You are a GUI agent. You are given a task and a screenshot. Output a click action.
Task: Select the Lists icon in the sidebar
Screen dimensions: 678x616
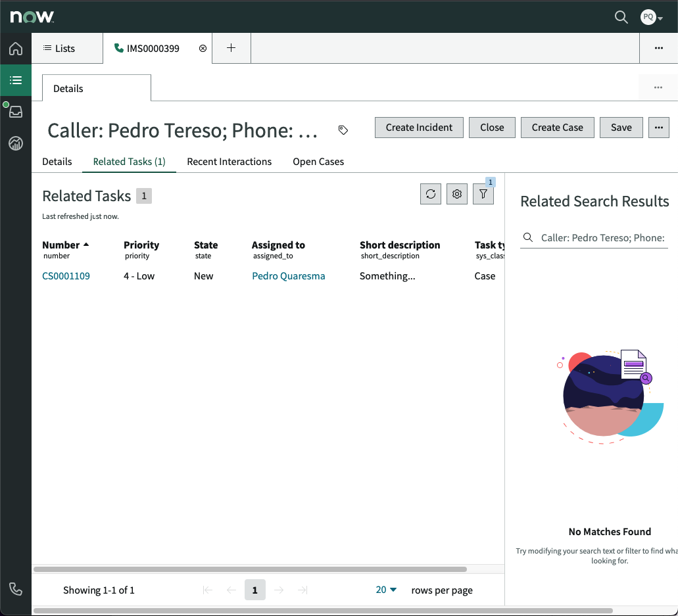point(15,80)
